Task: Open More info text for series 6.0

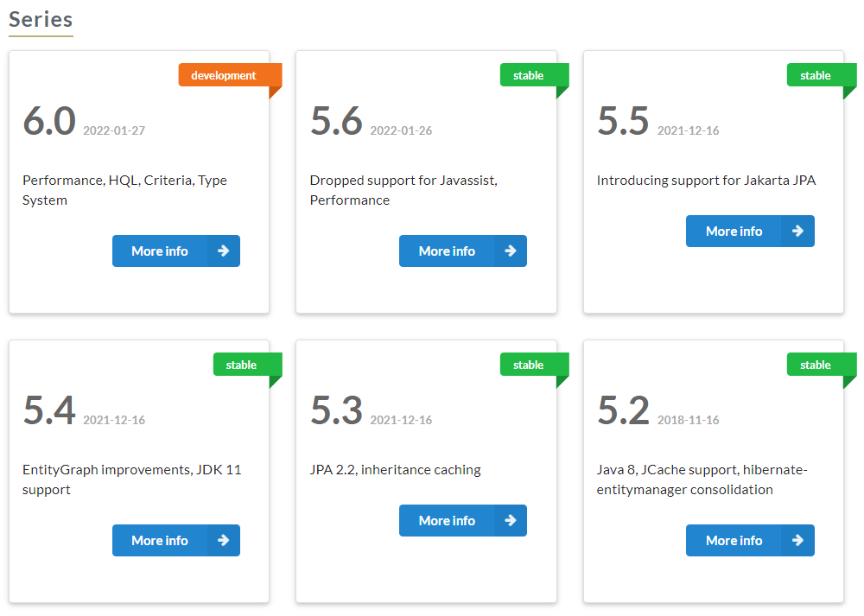Action: coord(160,251)
